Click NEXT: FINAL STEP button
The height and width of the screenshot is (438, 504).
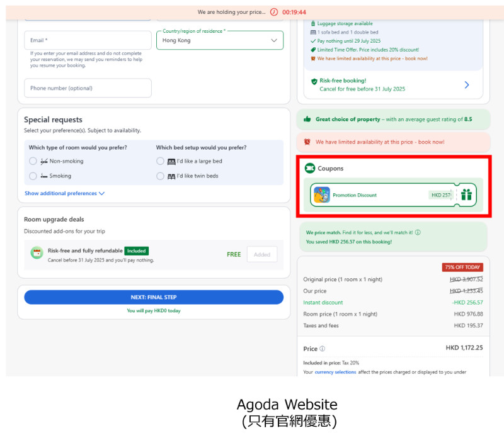154,297
